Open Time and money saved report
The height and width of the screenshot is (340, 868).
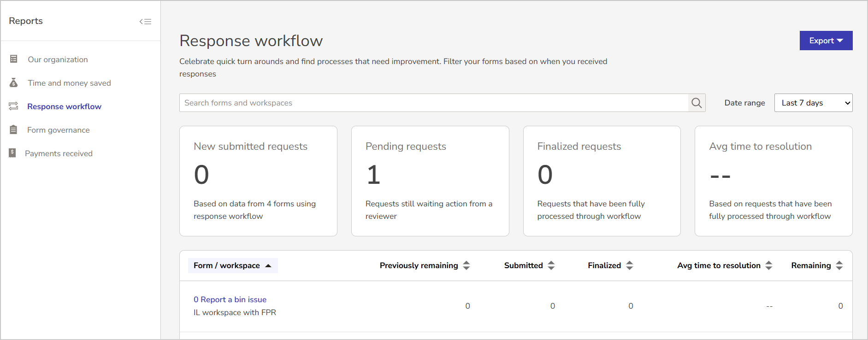pos(69,83)
